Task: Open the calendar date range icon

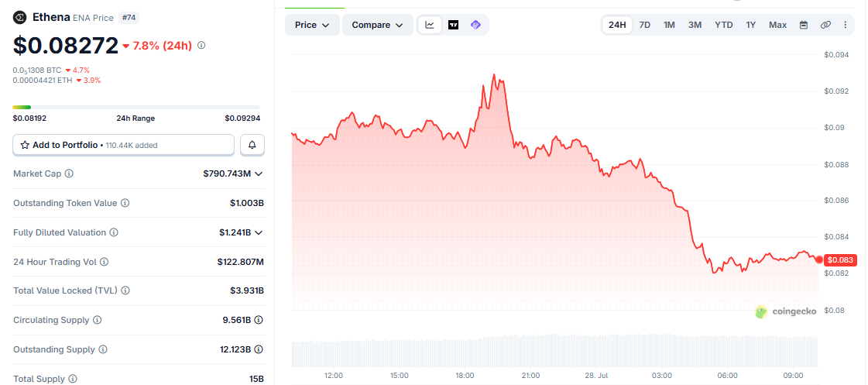Action: click(804, 25)
